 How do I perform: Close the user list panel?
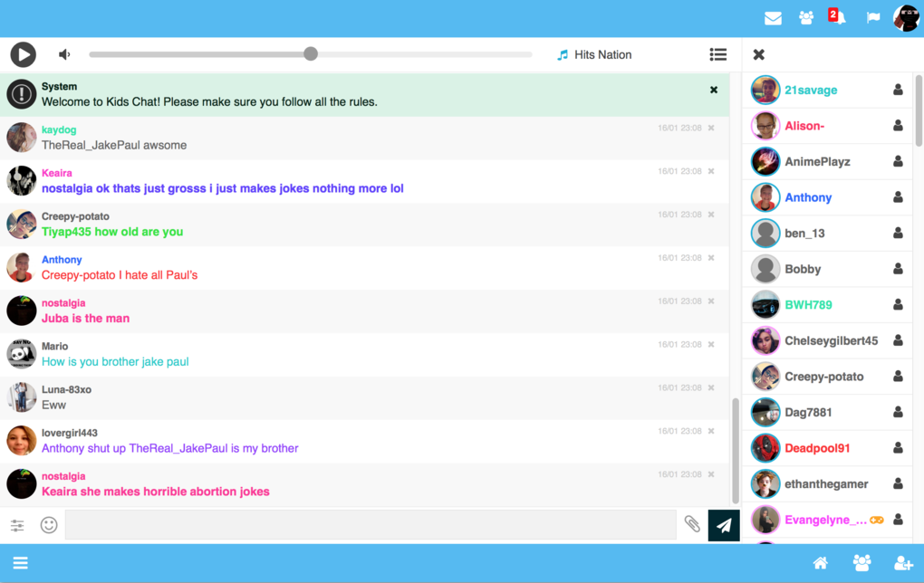pyautogui.click(x=759, y=55)
